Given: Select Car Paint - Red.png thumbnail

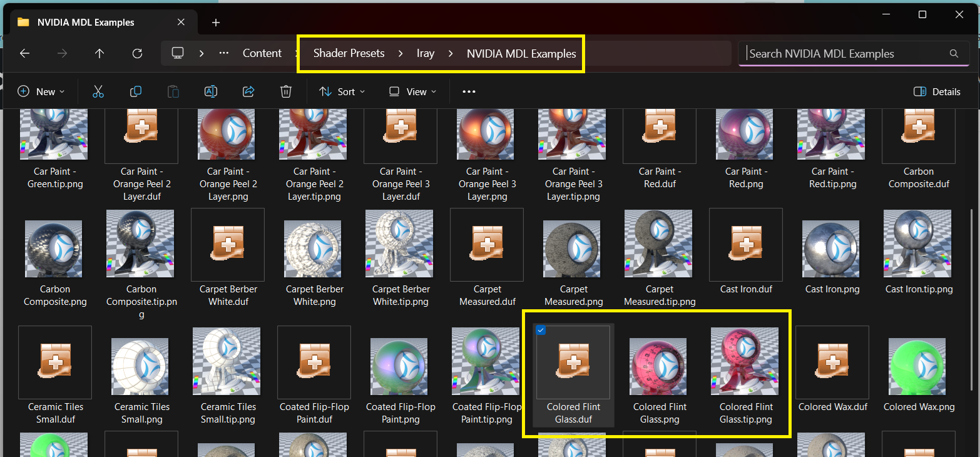Looking at the screenshot, I should click(745, 134).
